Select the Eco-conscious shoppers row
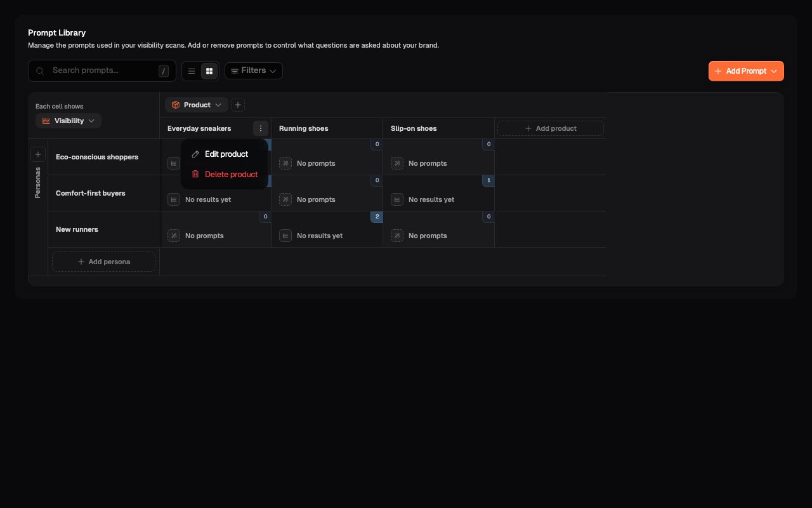Image resolution: width=812 pixels, height=508 pixels. (104, 157)
